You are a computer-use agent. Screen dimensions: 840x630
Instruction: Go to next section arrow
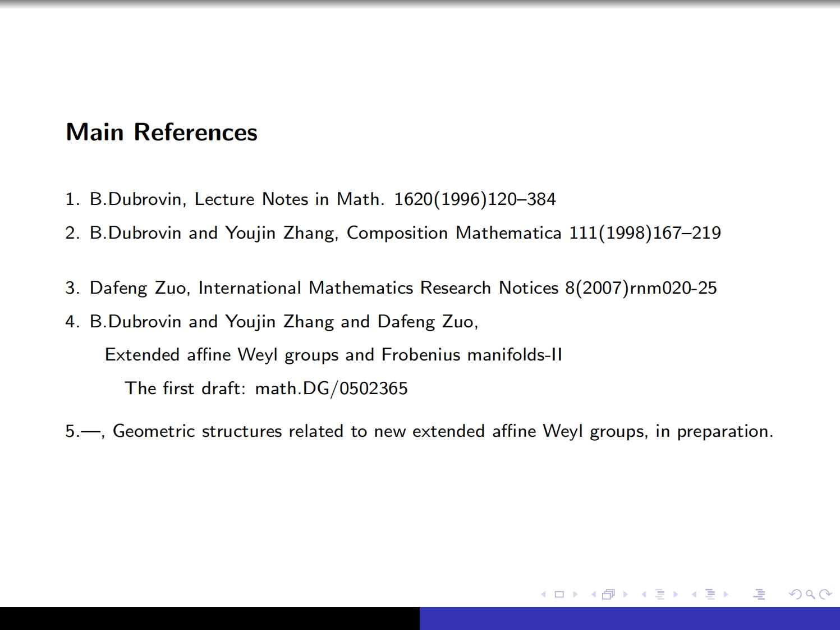[x=726, y=594]
